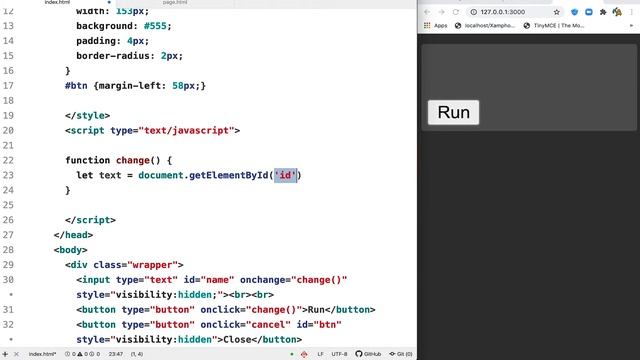Click the selected 'id' string on line 23

click(285, 175)
